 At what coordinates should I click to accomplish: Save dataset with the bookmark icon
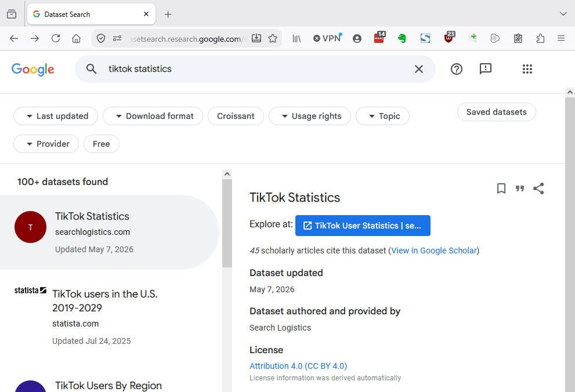(x=501, y=188)
